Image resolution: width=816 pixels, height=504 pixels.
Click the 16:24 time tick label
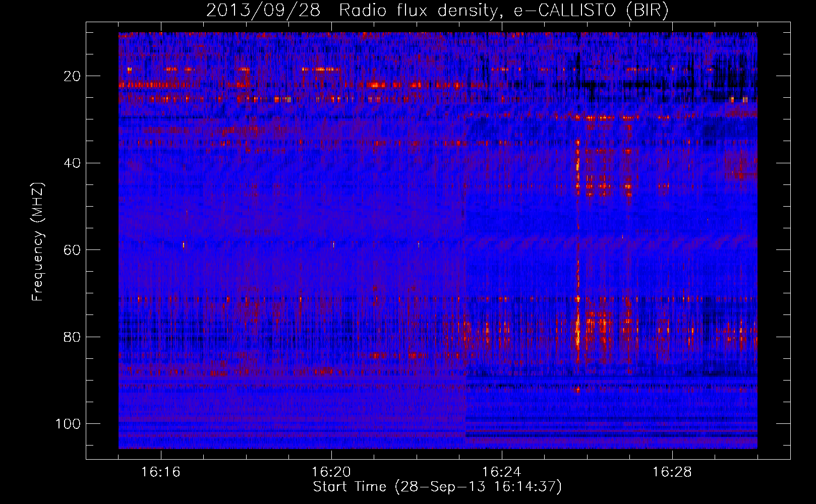(502, 472)
